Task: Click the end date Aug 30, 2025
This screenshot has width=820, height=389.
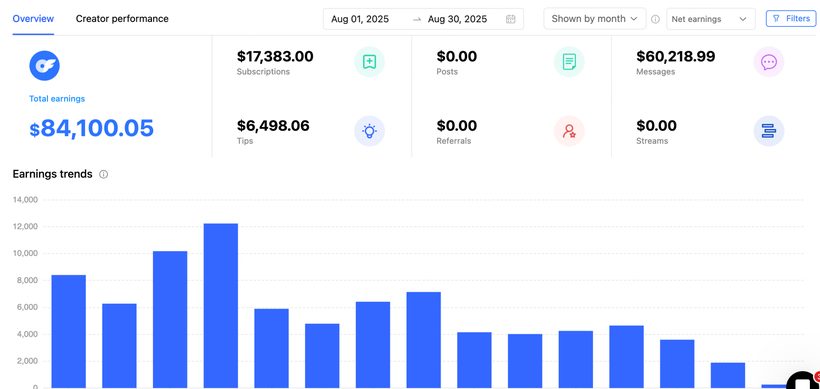Action: (x=457, y=19)
